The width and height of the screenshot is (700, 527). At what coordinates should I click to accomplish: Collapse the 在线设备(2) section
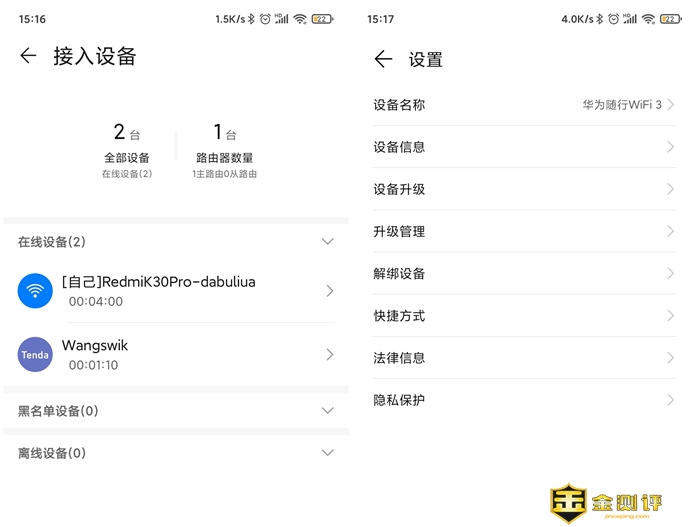[x=327, y=241]
